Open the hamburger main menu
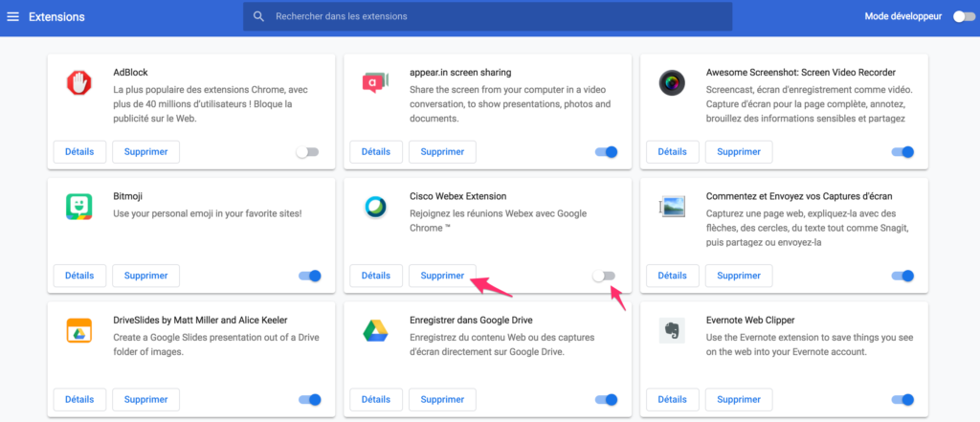 pos(12,16)
